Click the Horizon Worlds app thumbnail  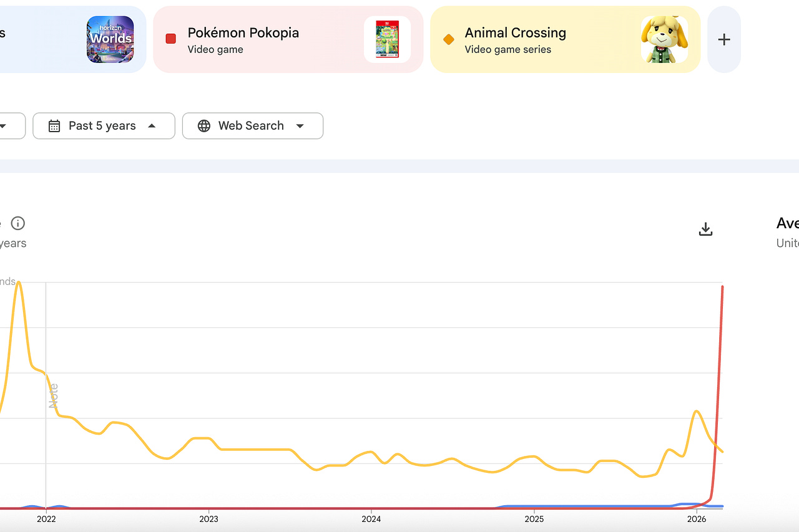[x=110, y=39]
